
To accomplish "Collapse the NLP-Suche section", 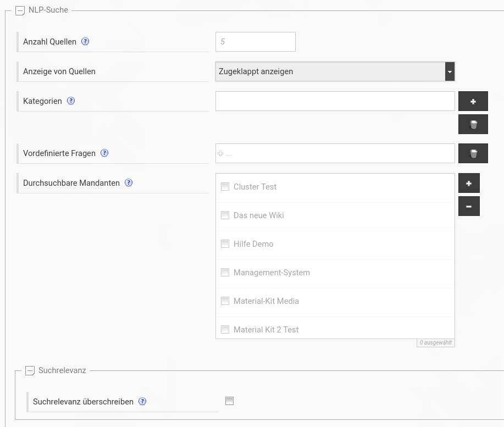I will click(20, 10).
